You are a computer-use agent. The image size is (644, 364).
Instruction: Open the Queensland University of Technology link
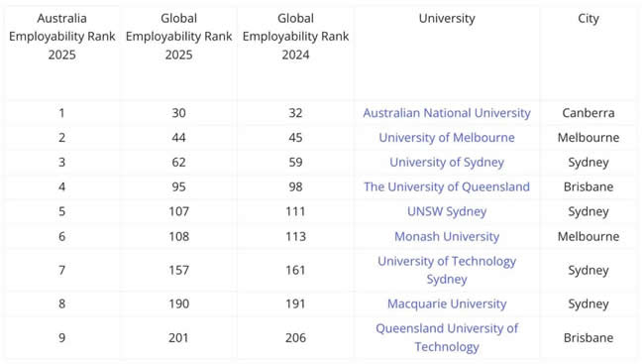(447, 337)
